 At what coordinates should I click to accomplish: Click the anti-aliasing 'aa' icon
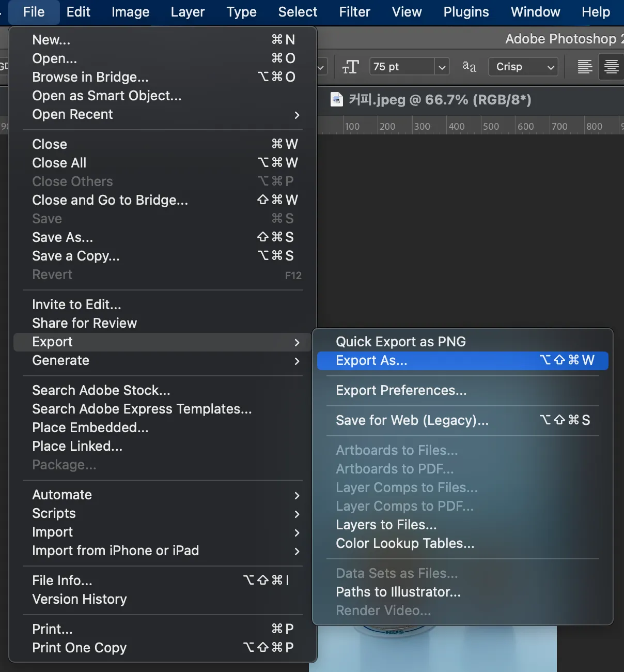[469, 66]
